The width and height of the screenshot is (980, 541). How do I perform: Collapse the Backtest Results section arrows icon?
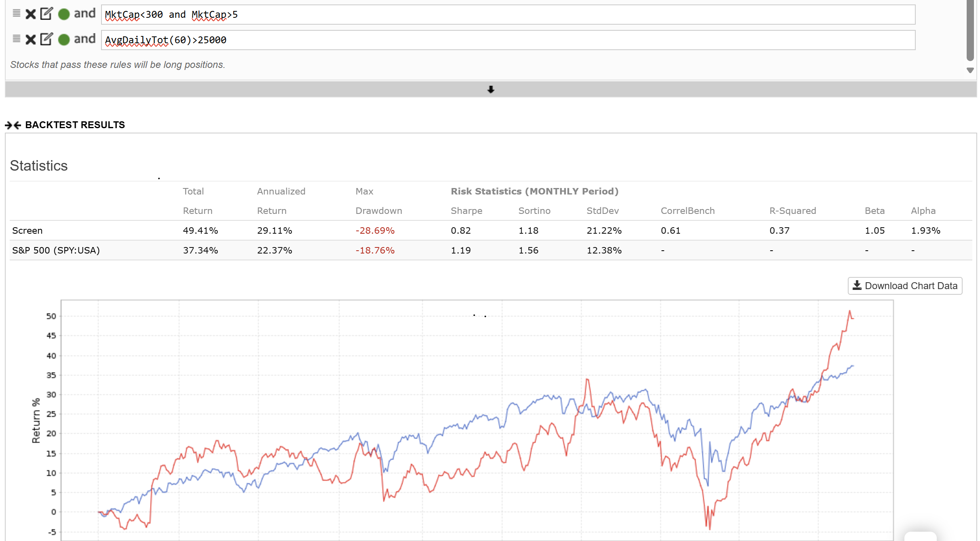[x=13, y=125]
